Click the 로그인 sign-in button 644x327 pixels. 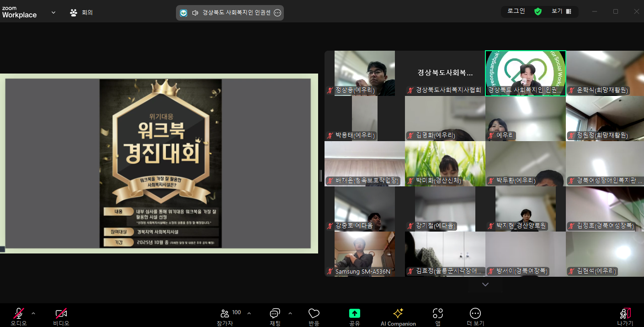pos(516,11)
